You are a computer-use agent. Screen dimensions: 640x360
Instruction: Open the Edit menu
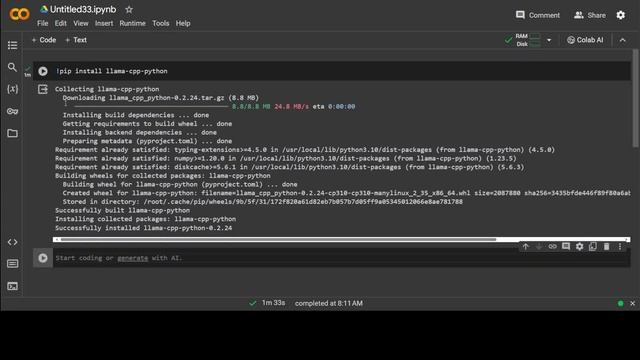pyautogui.click(x=60, y=23)
